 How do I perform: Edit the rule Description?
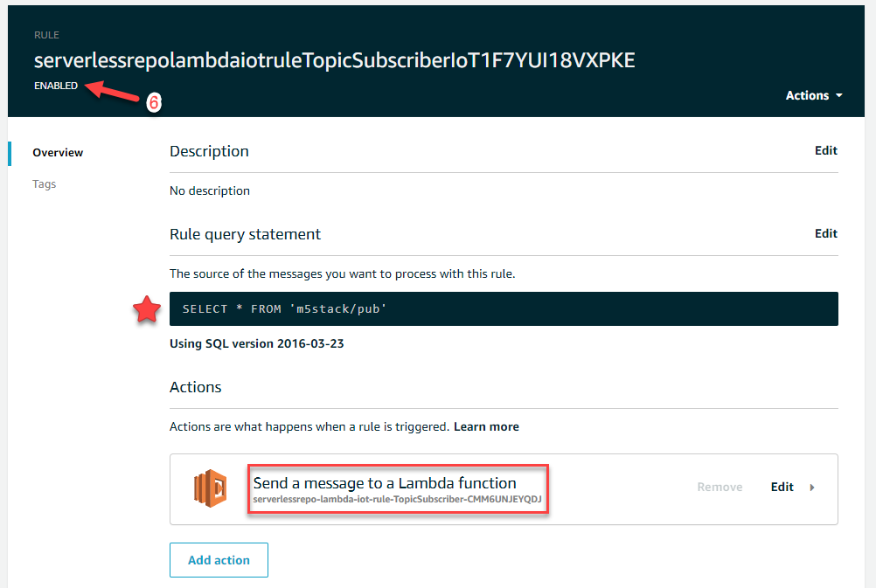pyautogui.click(x=825, y=150)
